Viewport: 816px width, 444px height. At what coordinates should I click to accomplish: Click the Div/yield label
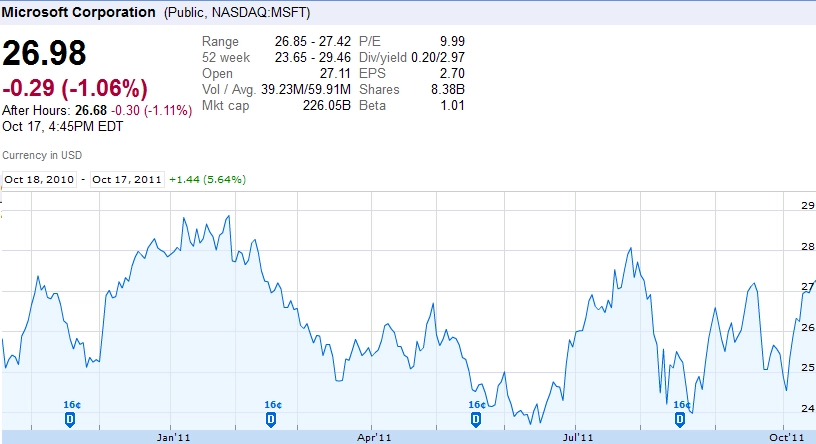click(382, 57)
